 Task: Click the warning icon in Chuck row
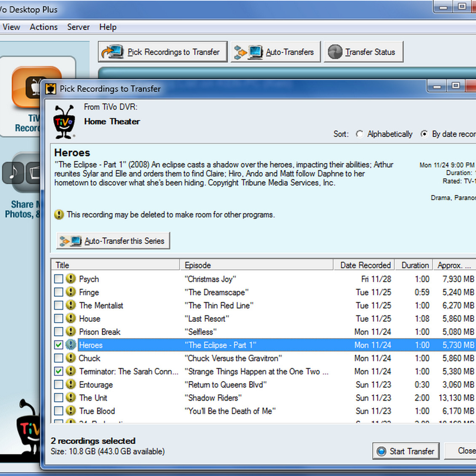click(x=71, y=358)
